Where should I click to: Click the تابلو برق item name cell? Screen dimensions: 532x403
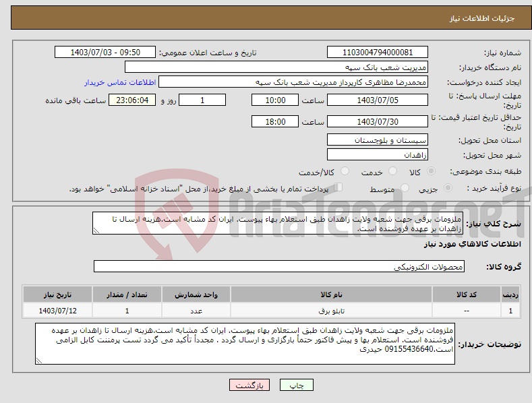click(331, 311)
